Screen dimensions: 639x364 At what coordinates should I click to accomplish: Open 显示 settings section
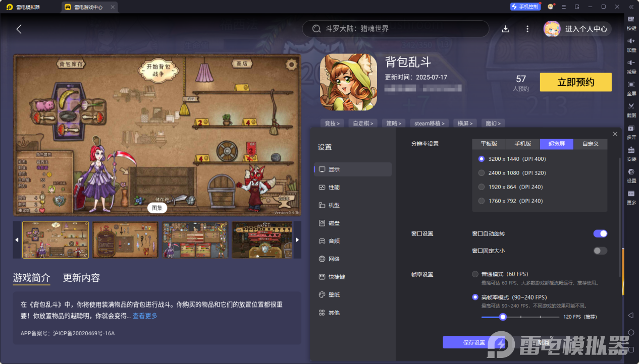click(x=353, y=169)
